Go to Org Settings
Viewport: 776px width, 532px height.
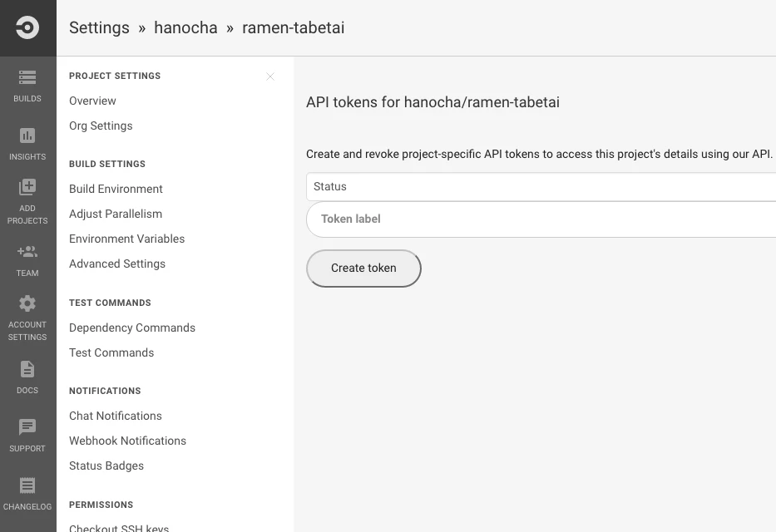(101, 126)
